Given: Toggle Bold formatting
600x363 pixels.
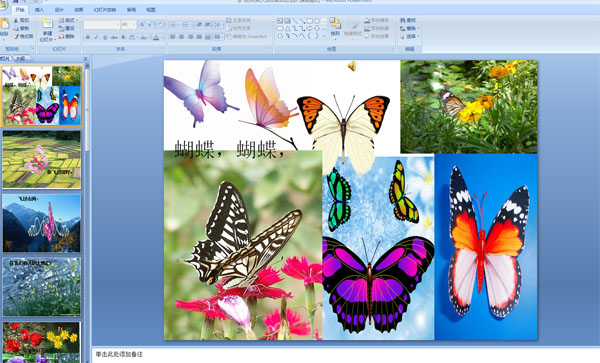Looking at the screenshot, I should point(88,37).
